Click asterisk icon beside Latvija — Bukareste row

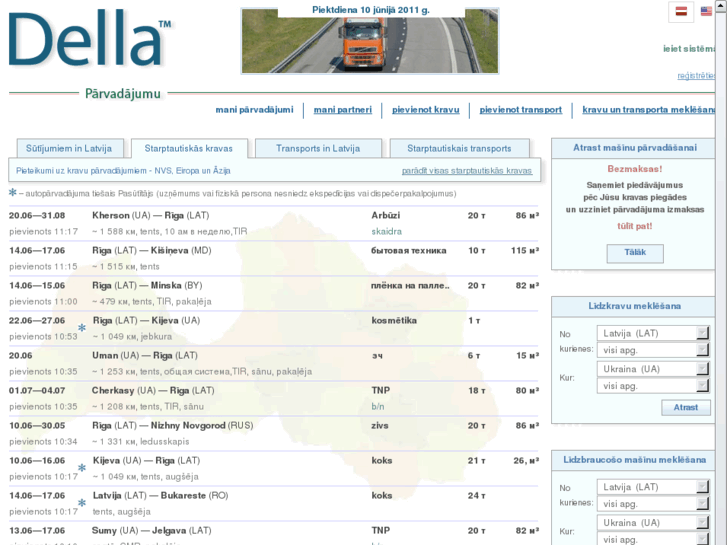tap(82, 503)
